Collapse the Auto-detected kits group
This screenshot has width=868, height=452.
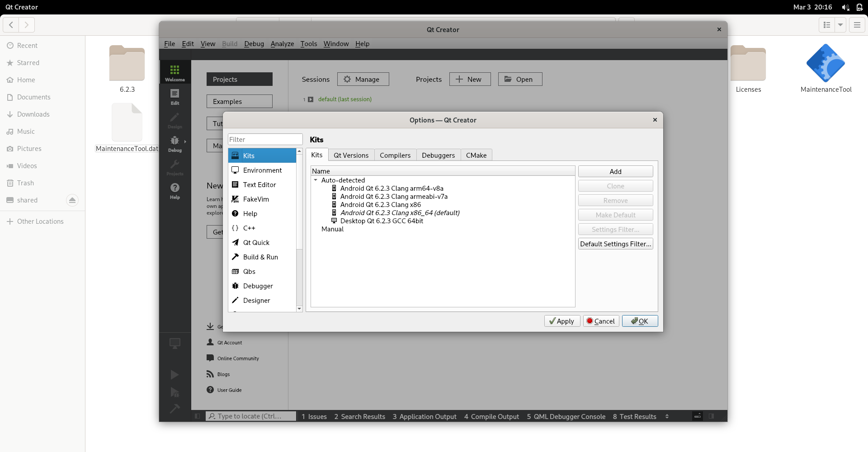click(316, 180)
